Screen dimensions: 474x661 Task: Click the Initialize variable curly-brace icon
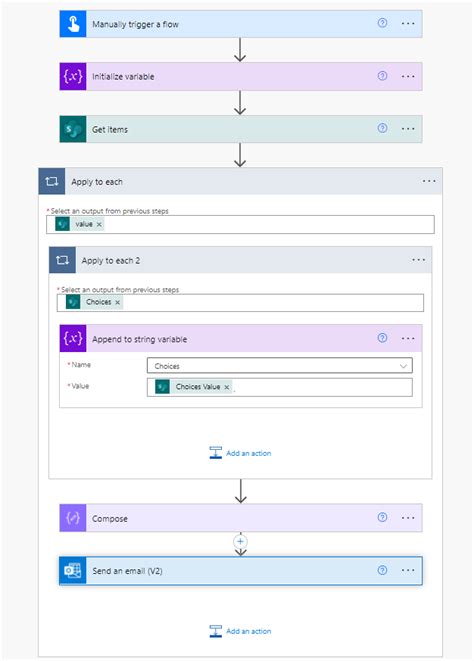point(73,76)
